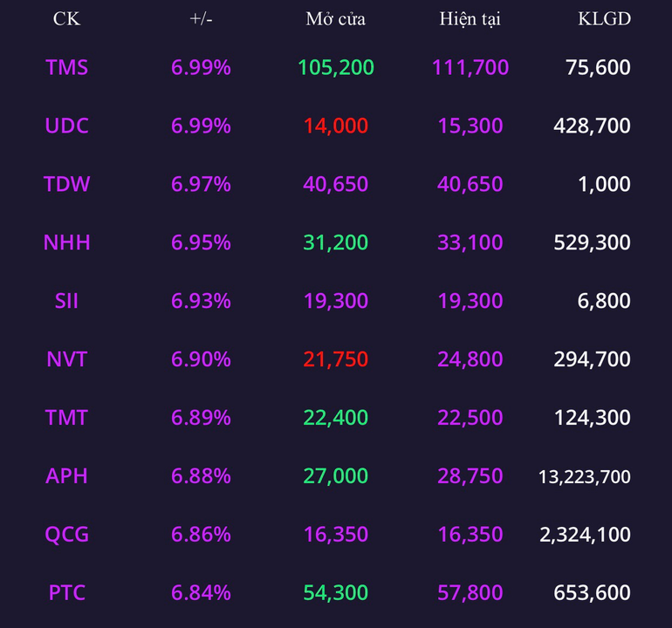Click UDC opening price 14,000
The height and width of the screenshot is (628, 672).
(336, 126)
